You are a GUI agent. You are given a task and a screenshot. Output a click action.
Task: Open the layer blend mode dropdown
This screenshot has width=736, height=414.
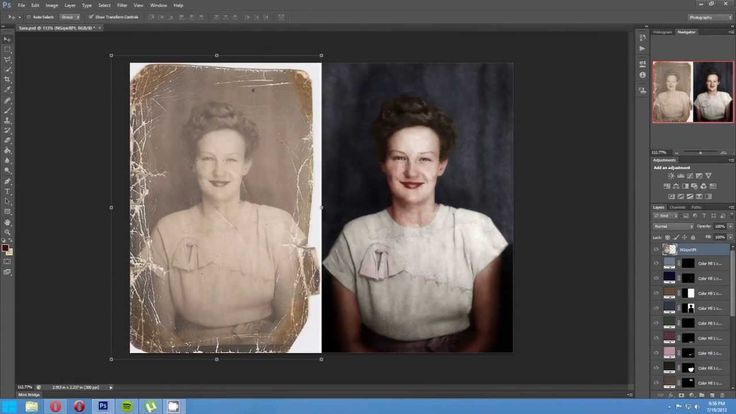673,226
